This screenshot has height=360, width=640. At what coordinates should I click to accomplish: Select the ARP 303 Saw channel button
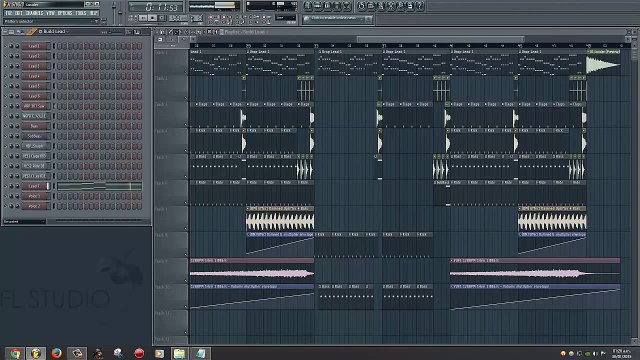click(36, 106)
